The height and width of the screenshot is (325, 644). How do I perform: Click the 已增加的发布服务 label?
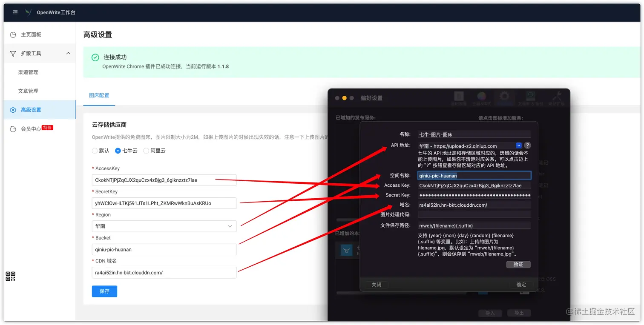pos(355,118)
